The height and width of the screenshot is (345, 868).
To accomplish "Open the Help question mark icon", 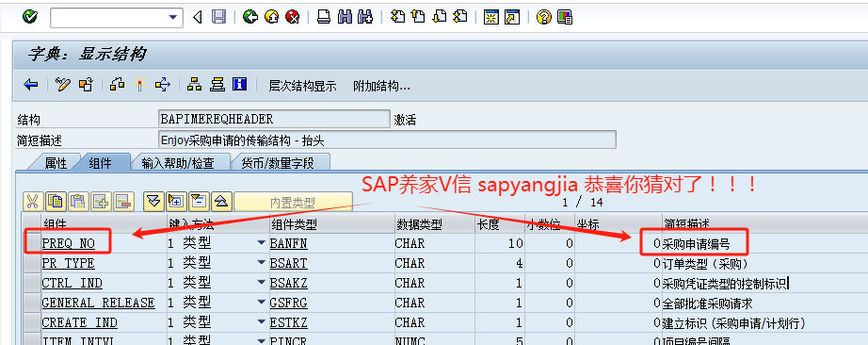I will [x=543, y=17].
